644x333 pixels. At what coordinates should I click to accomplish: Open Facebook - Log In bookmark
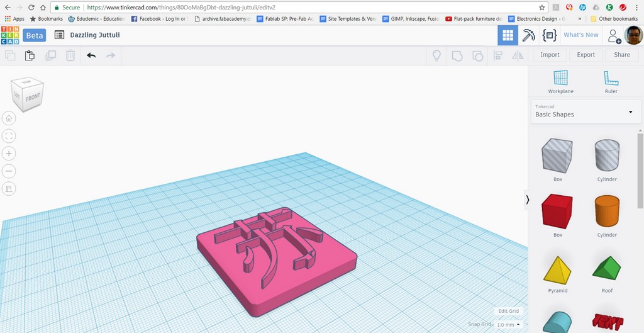point(158,19)
